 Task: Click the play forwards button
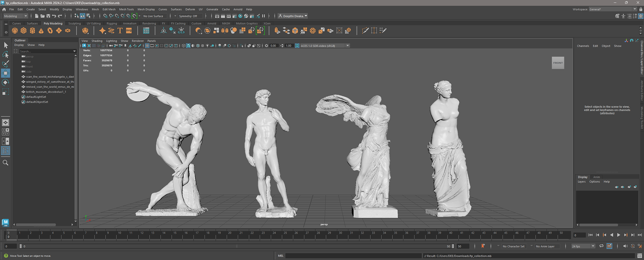pos(619,235)
